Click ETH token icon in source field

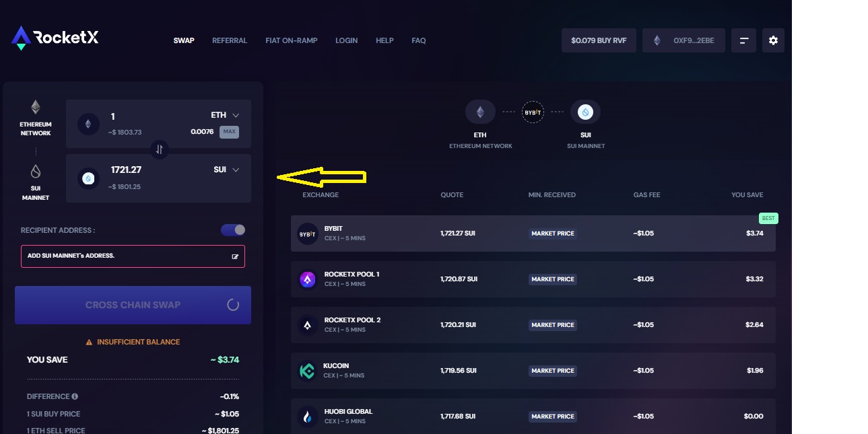88,124
